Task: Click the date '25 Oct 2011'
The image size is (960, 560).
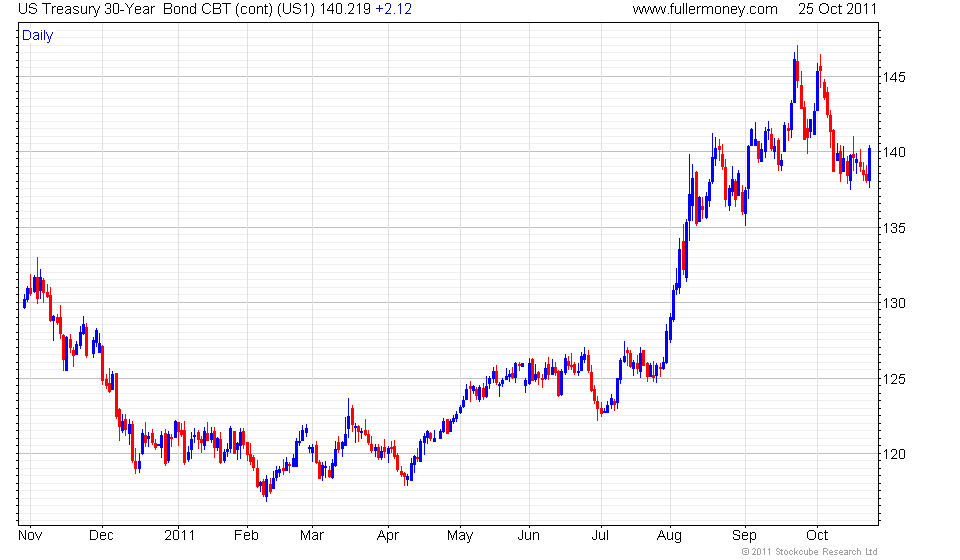Action: 838,9
